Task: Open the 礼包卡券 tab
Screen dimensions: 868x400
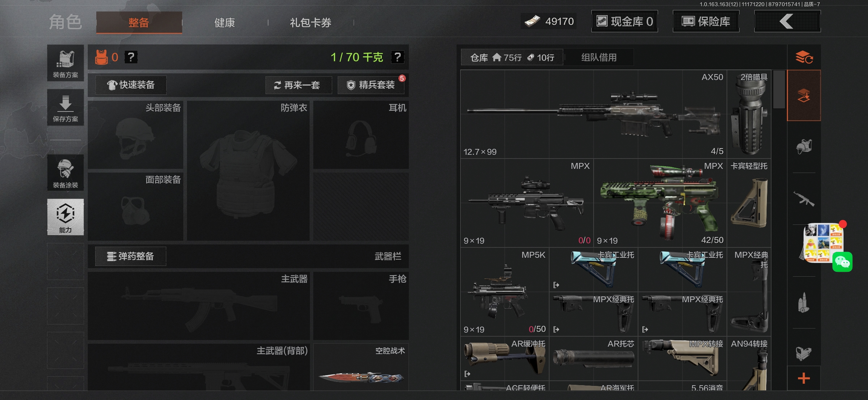Action: pyautogui.click(x=310, y=23)
